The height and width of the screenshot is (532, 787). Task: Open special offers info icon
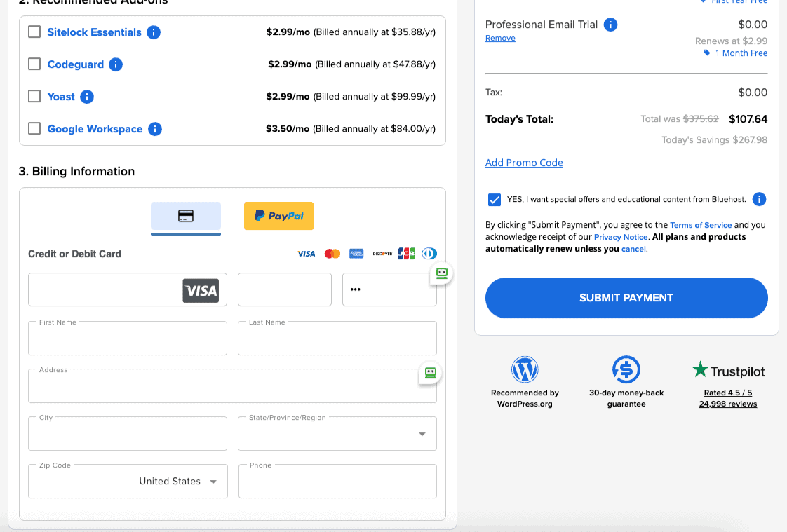(x=759, y=199)
